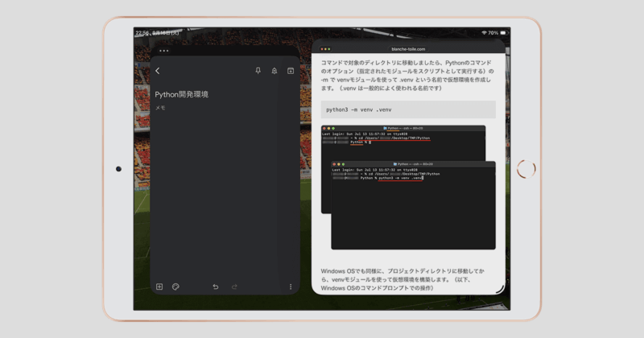Tap the clock time in the status bar
The image size is (644, 338).
[142, 33]
